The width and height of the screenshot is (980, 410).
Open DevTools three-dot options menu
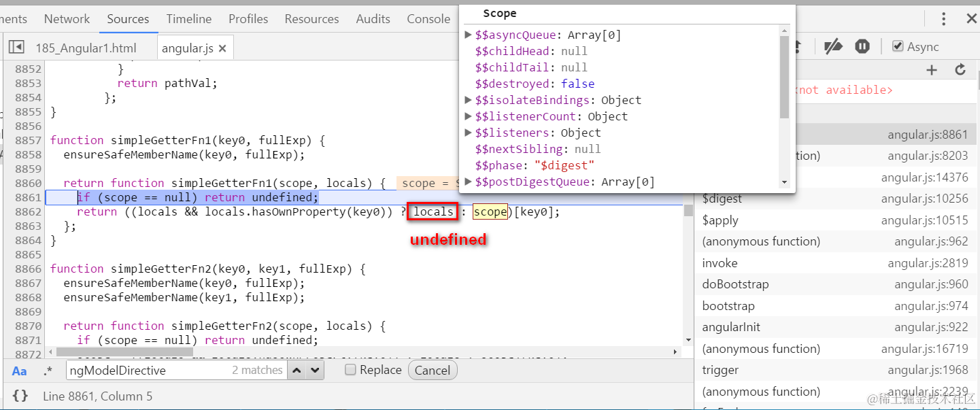943,19
